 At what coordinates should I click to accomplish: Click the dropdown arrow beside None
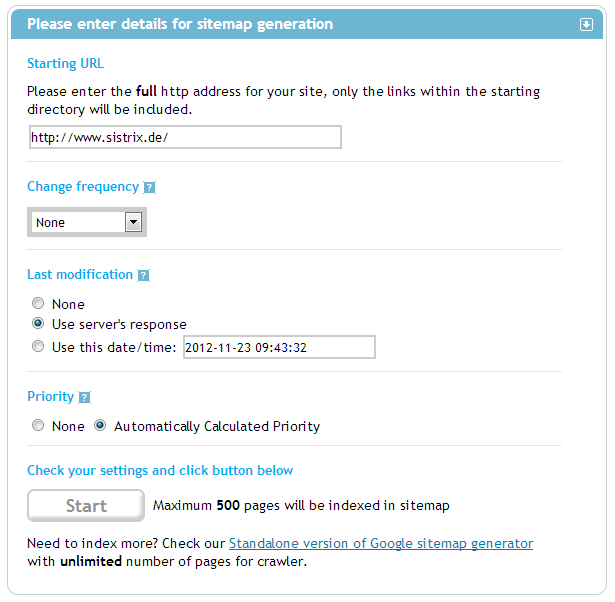(133, 222)
